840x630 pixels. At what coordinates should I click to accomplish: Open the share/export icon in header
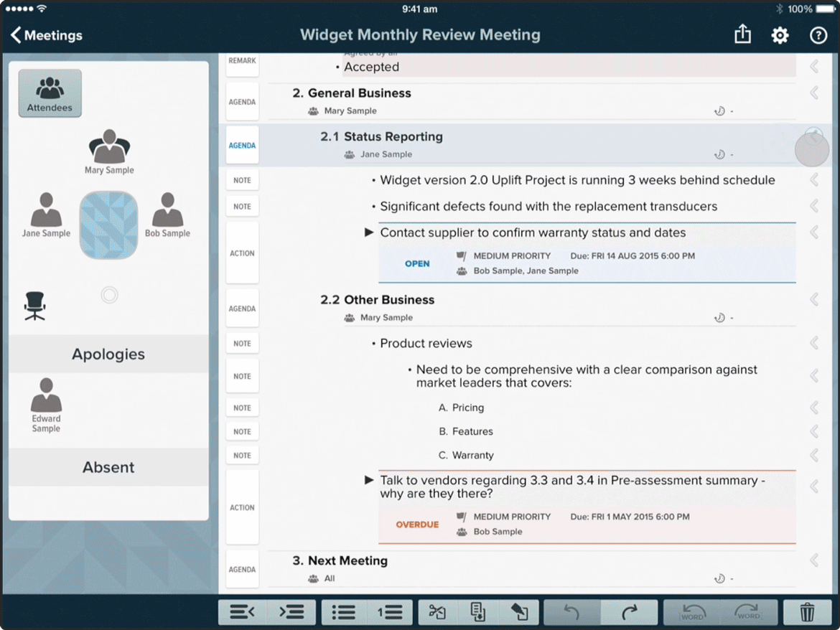[x=742, y=34]
